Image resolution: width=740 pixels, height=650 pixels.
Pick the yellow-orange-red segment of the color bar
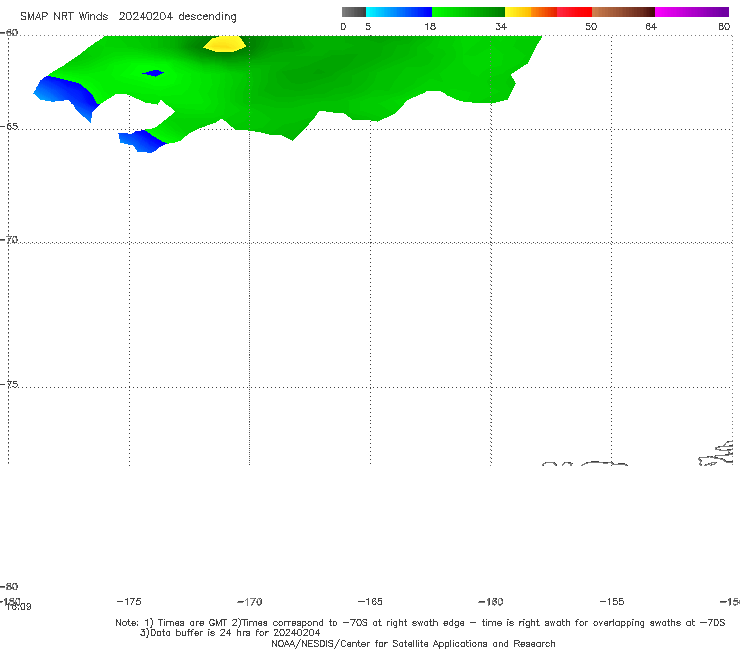548,12
